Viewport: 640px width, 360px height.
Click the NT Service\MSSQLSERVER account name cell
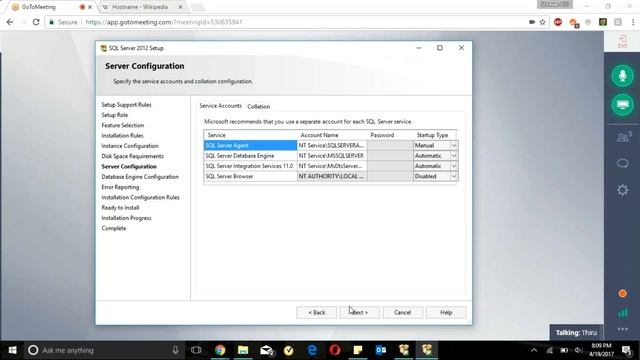(x=332, y=156)
